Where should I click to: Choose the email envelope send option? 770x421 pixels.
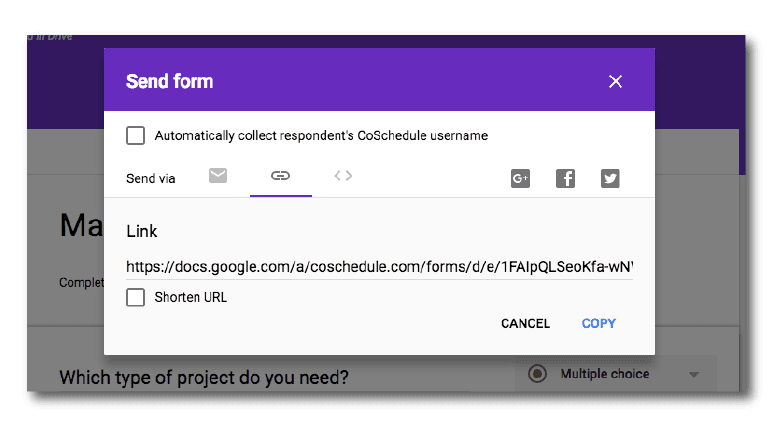tap(218, 176)
